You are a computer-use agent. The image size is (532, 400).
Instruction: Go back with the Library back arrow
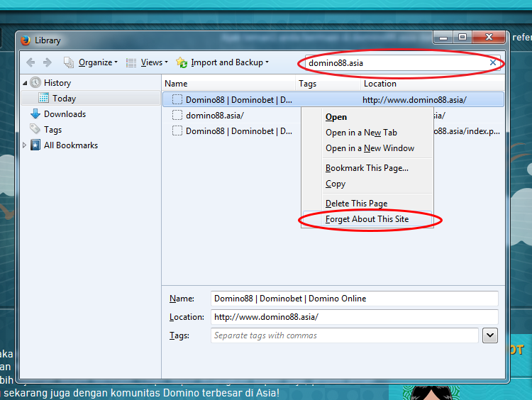(x=31, y=62)
